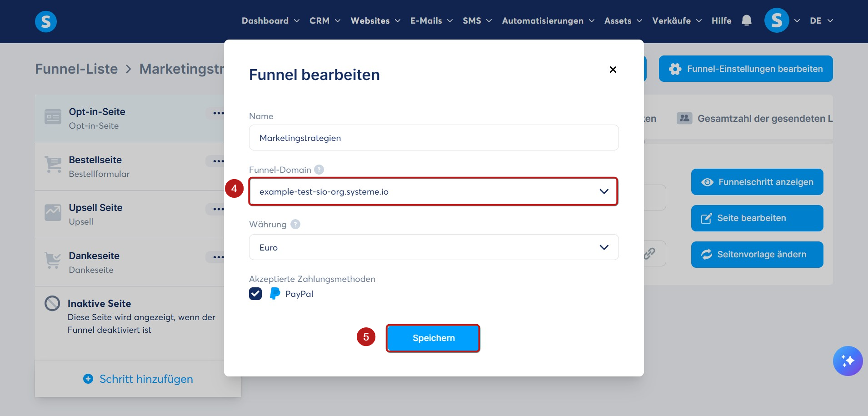868x416 pixels.
Task: Open the Assets menu
Action: point(623,21)
